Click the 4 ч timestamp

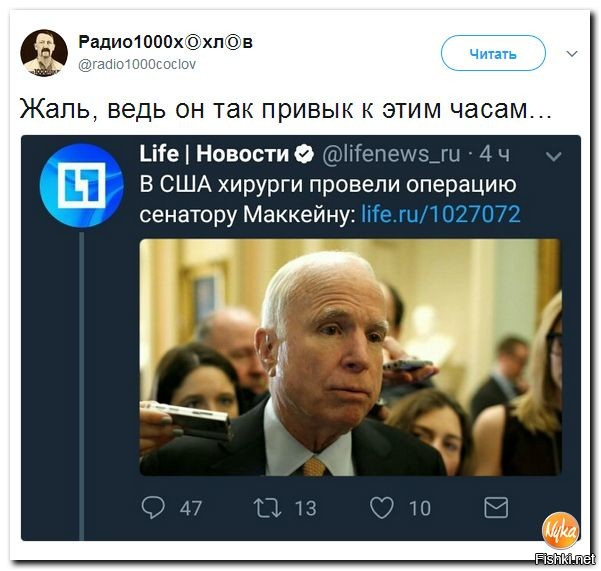494,154
